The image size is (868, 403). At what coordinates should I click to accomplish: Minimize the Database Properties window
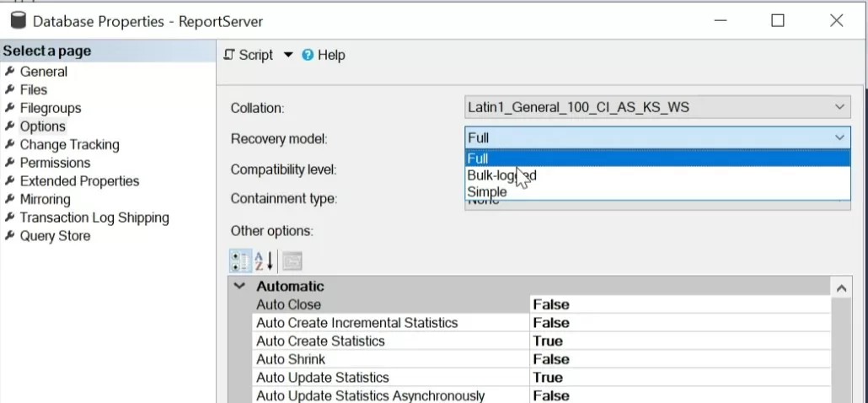tap(721, 20)
